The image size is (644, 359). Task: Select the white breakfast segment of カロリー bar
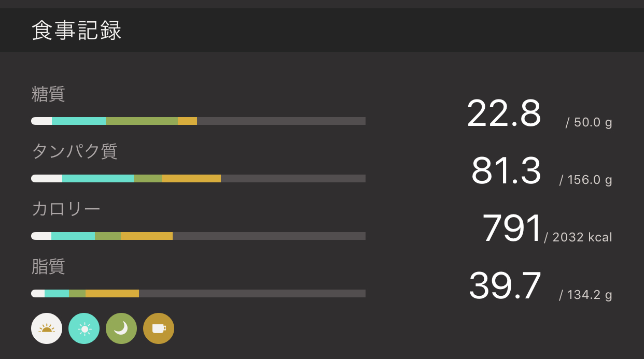[41, 236]
